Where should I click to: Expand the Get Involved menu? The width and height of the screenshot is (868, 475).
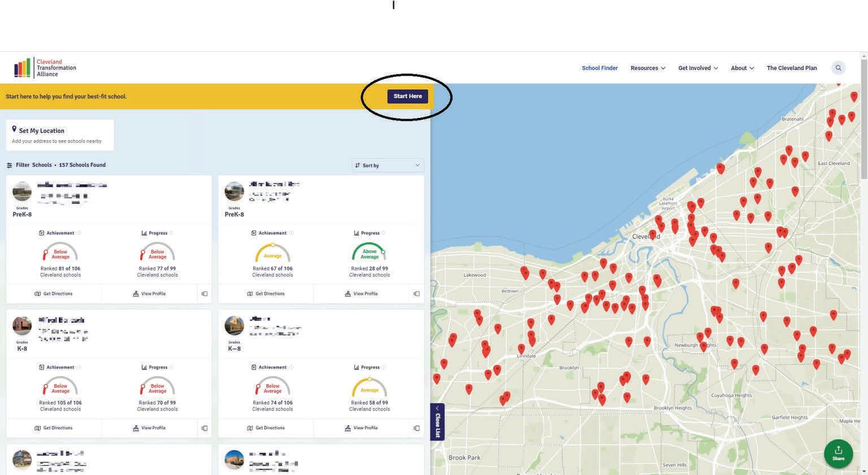(698, 68)
